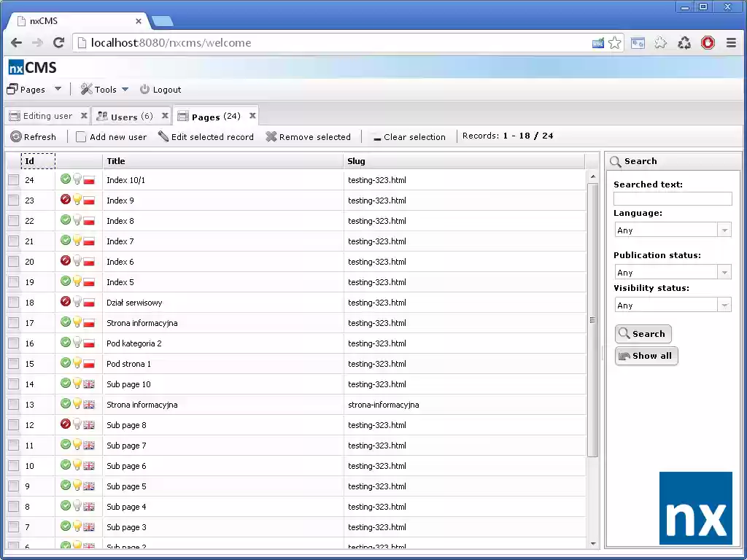Viewport: 747px width, 560px height.
Task: Open the Visibility status dropdown
Action: click(724, 304)
